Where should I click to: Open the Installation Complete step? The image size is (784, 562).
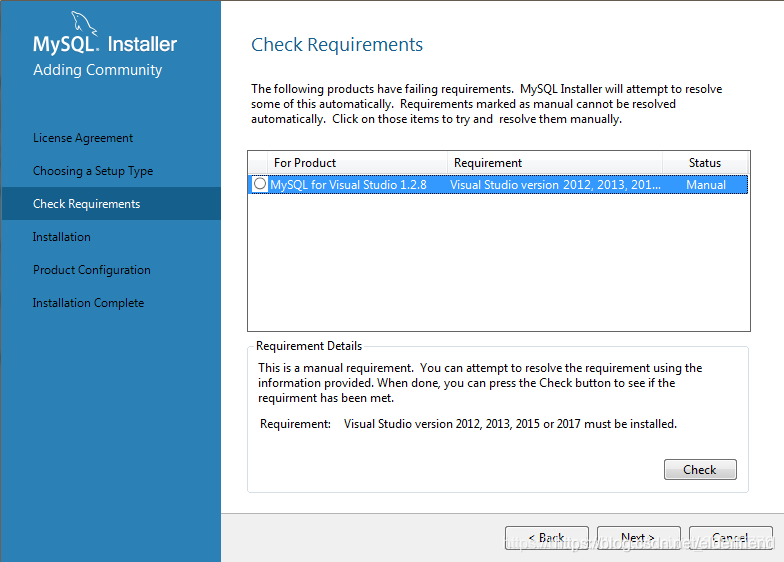click(88, 303)
